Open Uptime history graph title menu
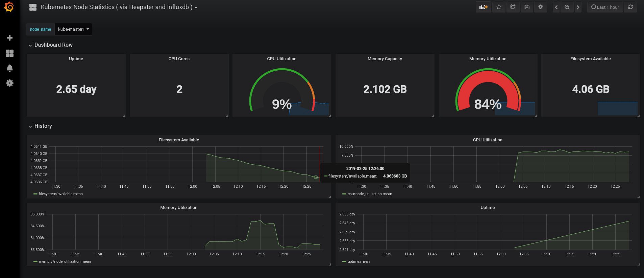Viewport: 644px width, 278px height. (488, 208)
